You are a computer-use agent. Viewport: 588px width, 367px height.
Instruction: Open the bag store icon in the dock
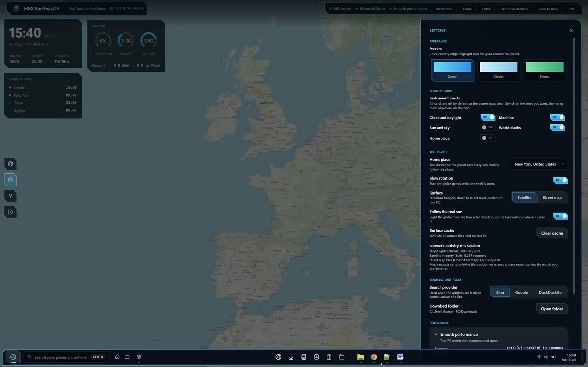[x=329, y=357]
